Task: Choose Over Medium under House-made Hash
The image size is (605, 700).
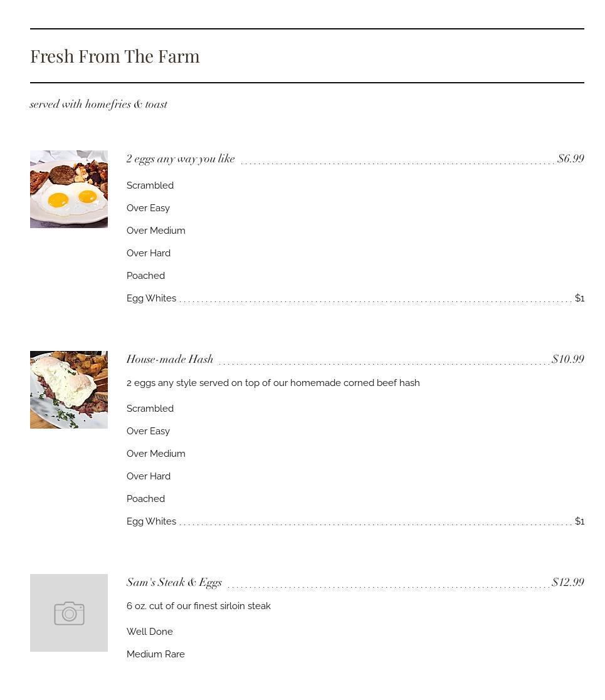Action: [155, 454]
